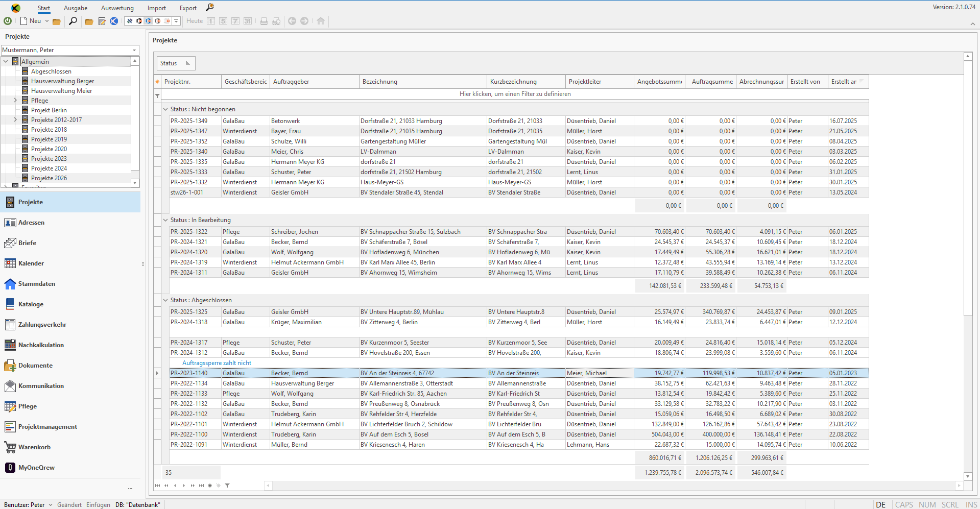Collapse the Status: In Bearbeitung group

click(165, 220)
